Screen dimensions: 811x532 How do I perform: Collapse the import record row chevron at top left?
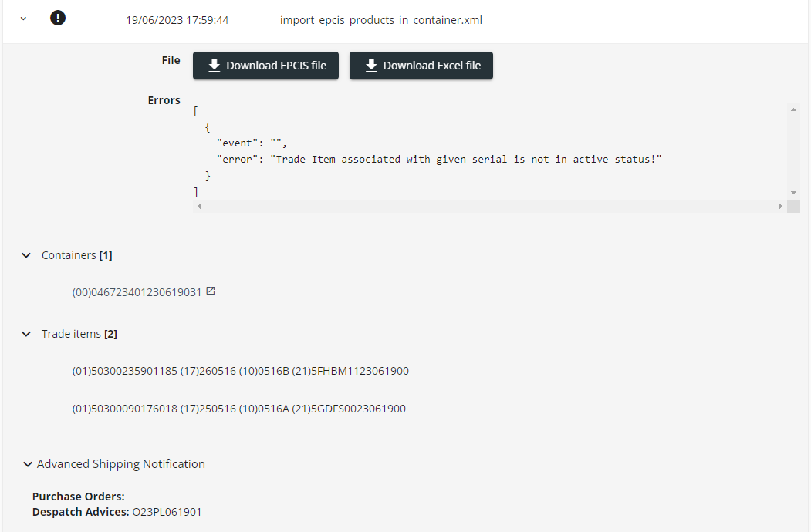[22, 17]
